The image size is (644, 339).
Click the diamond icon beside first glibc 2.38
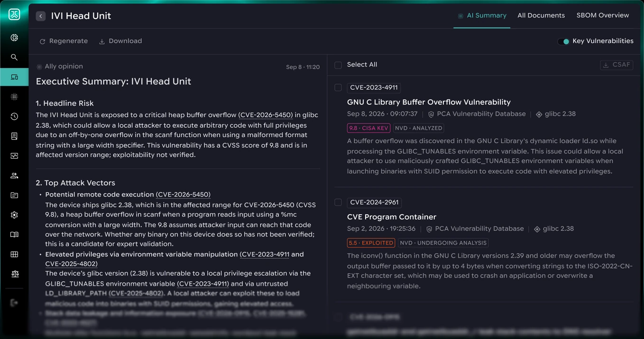[539, 114]
